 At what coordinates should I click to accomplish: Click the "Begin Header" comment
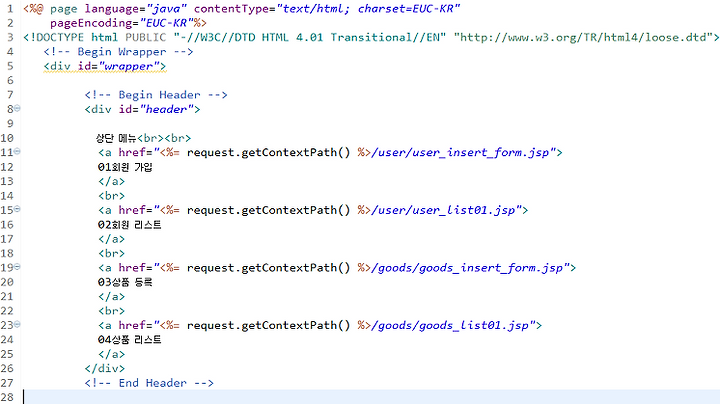pos(156,95)
